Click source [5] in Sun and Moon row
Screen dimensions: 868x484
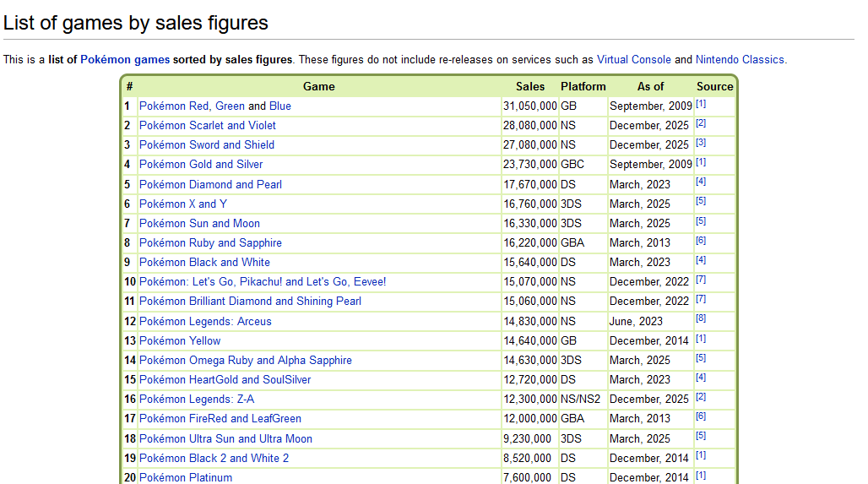click(x=701, y=221)
